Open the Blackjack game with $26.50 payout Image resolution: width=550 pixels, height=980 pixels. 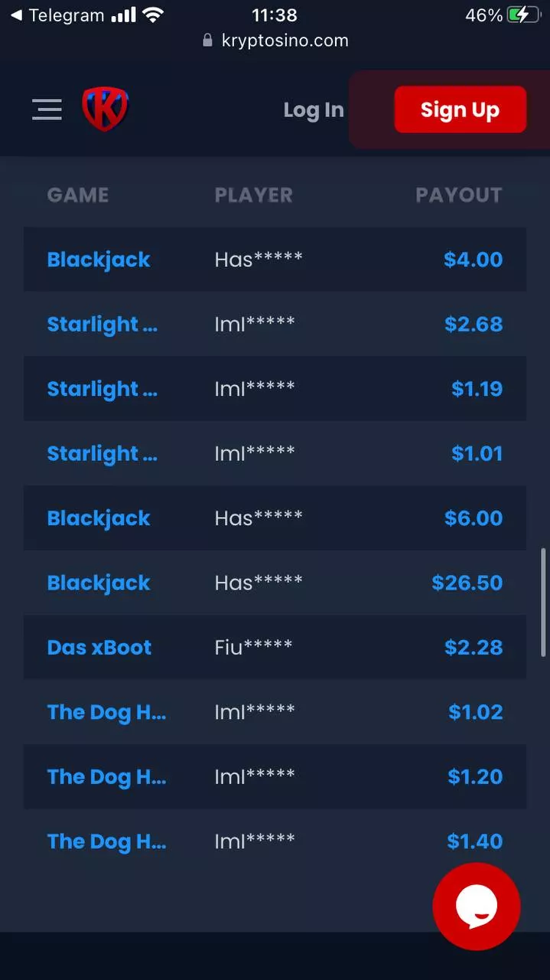pos(99,583)
